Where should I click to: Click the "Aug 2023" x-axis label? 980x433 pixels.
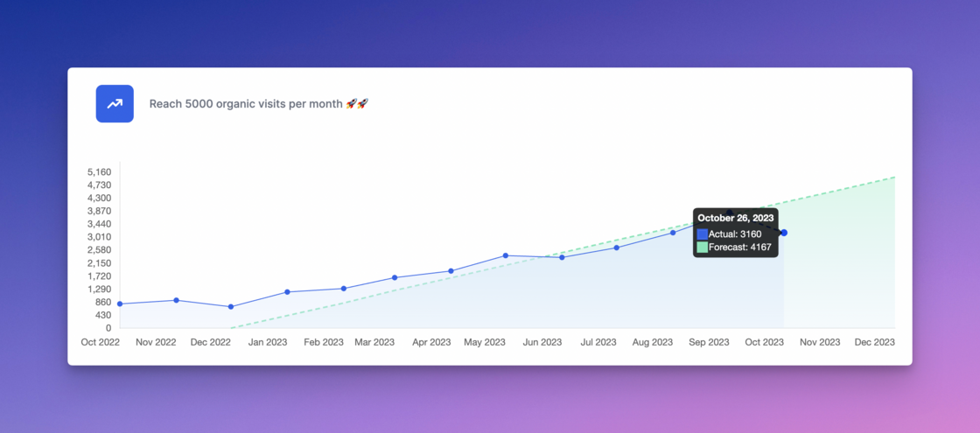point(653,342)
